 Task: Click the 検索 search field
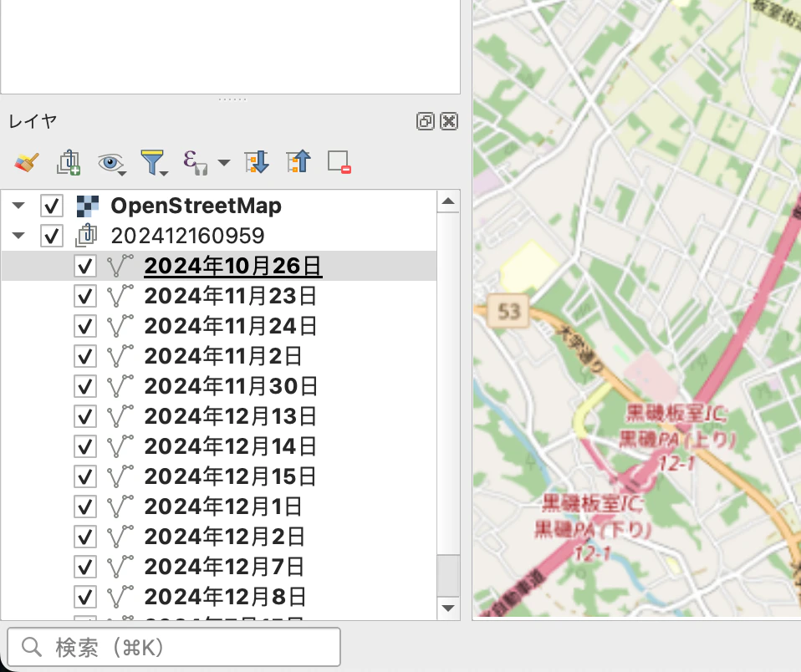point(174,648)
